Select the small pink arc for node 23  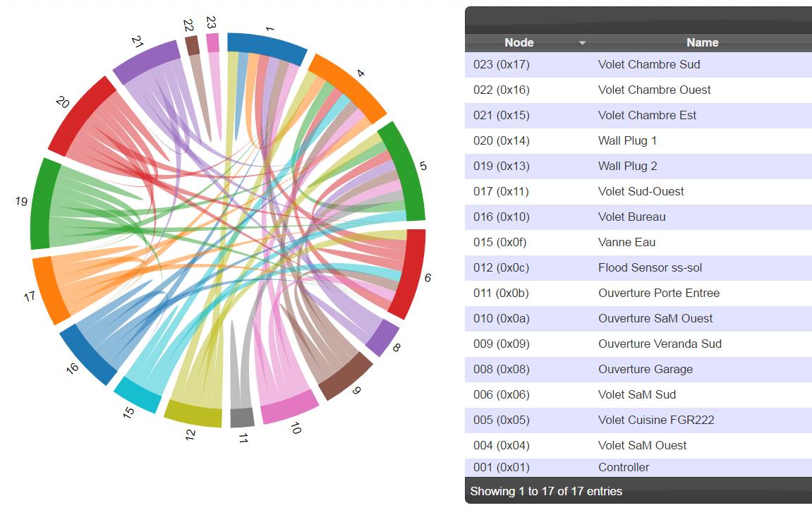tap(213, 42)
